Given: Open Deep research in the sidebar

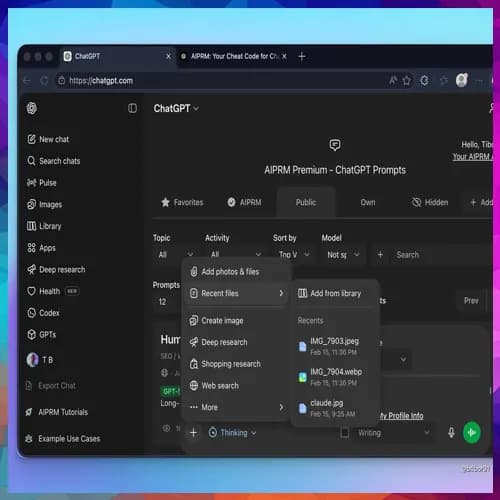Looking at the screenshot, I should (56, 269).
